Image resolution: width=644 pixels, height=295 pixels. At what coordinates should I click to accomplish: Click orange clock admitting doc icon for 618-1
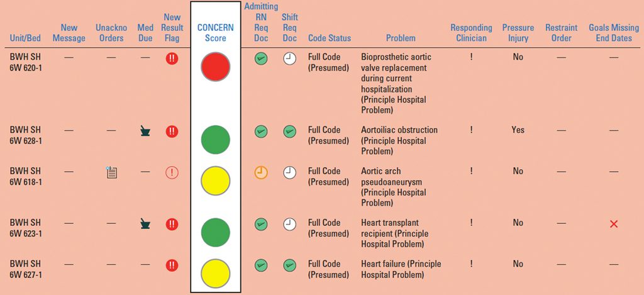coord(261,172)
